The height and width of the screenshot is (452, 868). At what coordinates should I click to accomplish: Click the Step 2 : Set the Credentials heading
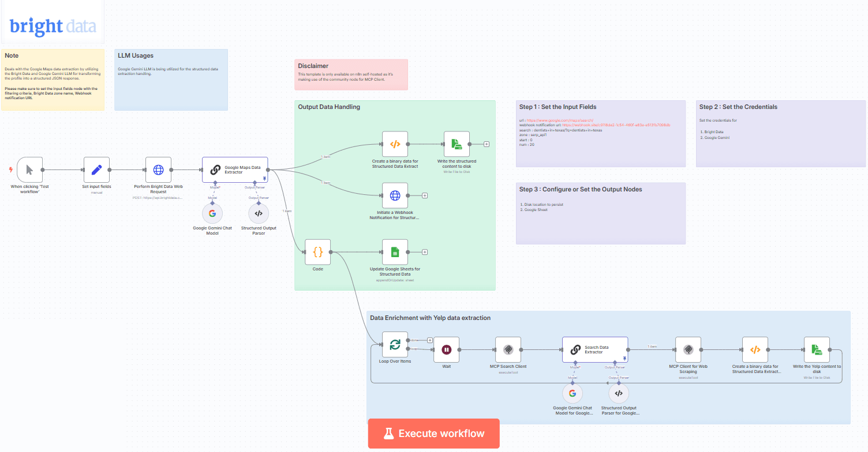click(x=738, y=107)
